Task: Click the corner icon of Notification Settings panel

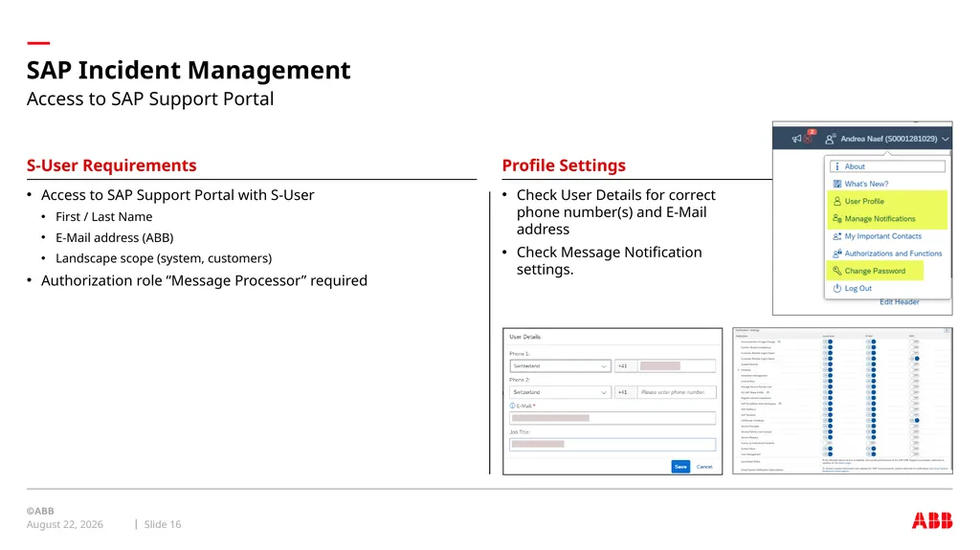Action: tap(947, 330)
